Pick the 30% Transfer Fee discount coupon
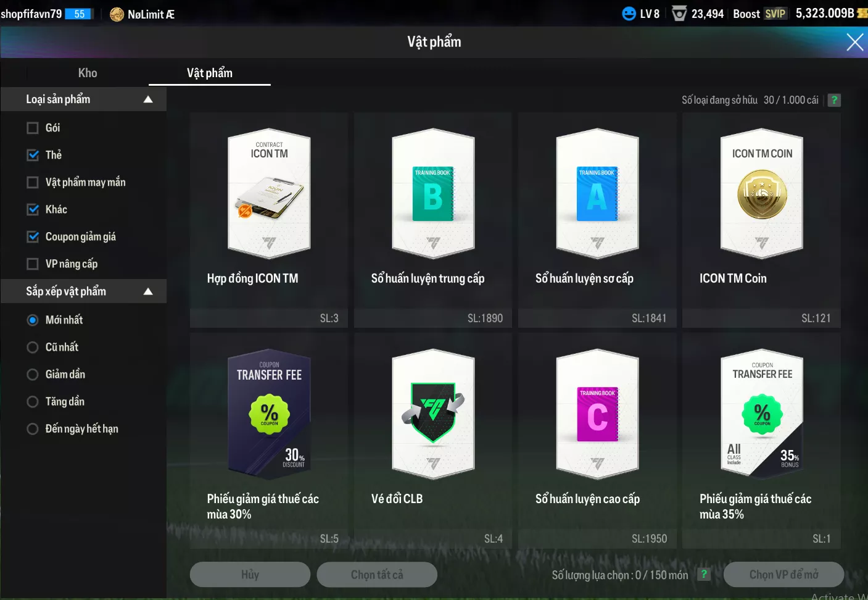Screen dimensions: 868x600 coord(269,415)
